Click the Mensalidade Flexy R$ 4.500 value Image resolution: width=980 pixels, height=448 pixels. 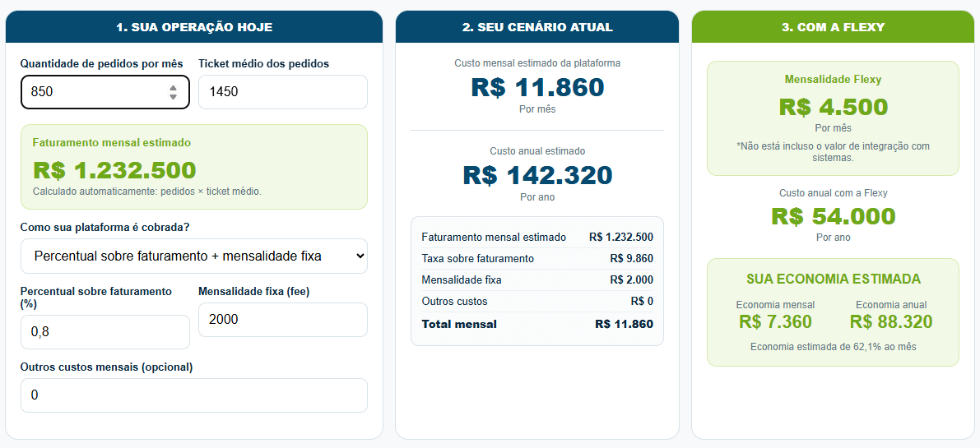pos(834,107)
